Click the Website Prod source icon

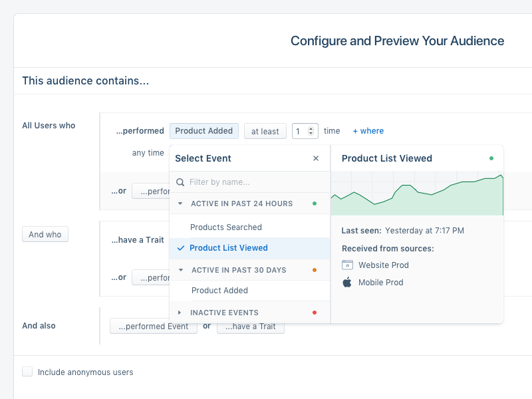click(x=347, y=265)
